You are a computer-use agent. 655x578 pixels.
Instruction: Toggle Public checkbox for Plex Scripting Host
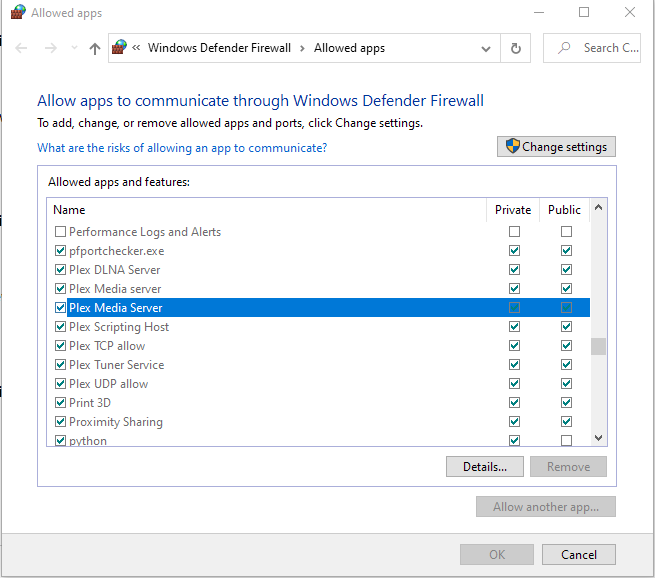tap(566, 327)
